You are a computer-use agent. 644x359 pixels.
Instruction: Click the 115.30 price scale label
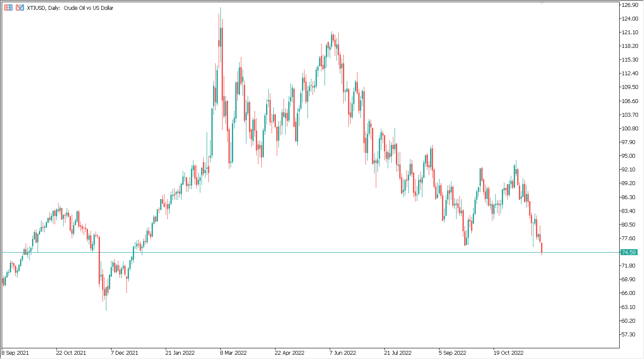coord(630,60)
